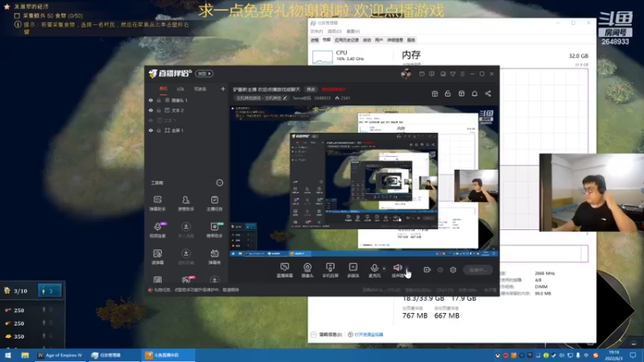Screen dimensions: 644x362
Task: Toggle lock on 文本 2 source
Action: tap(159, 110)
